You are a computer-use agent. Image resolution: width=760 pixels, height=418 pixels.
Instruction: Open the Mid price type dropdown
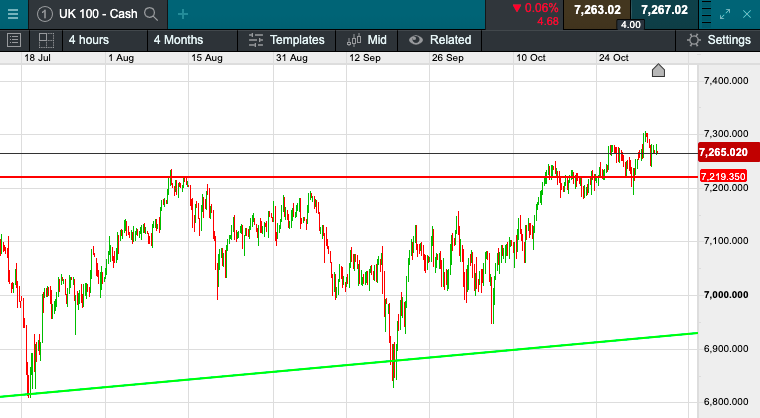pos(366,40)
